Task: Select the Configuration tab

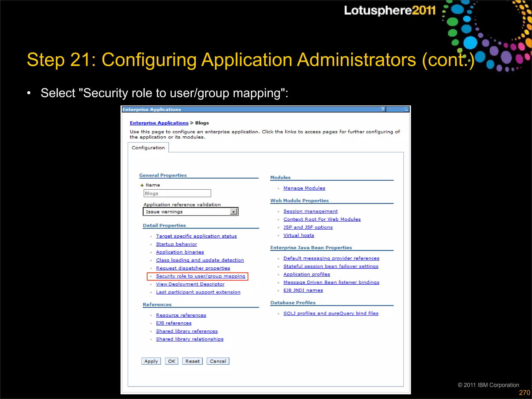Action: tap(148, 148)
